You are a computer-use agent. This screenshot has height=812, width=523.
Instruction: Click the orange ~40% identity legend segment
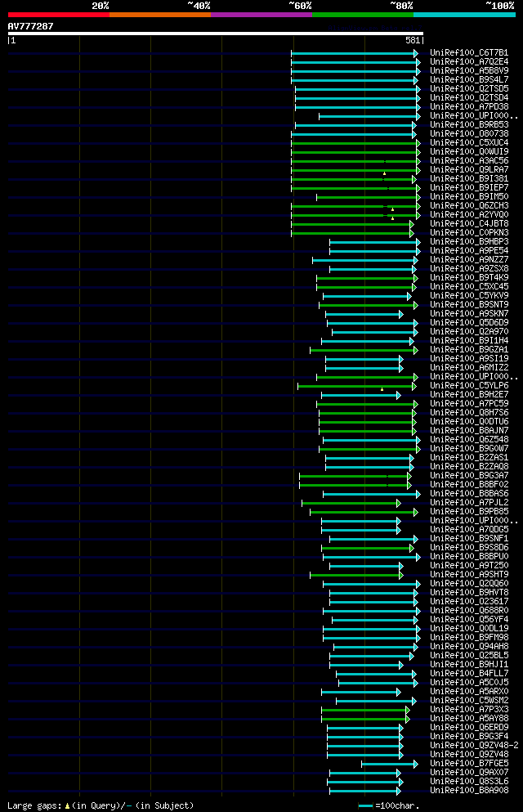pos(160,15)
